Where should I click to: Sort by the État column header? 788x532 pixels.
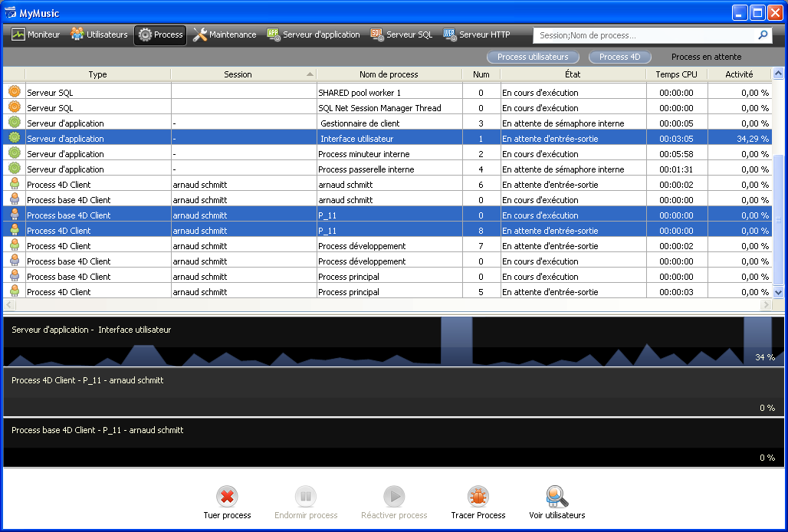click(x=573, y=74)
